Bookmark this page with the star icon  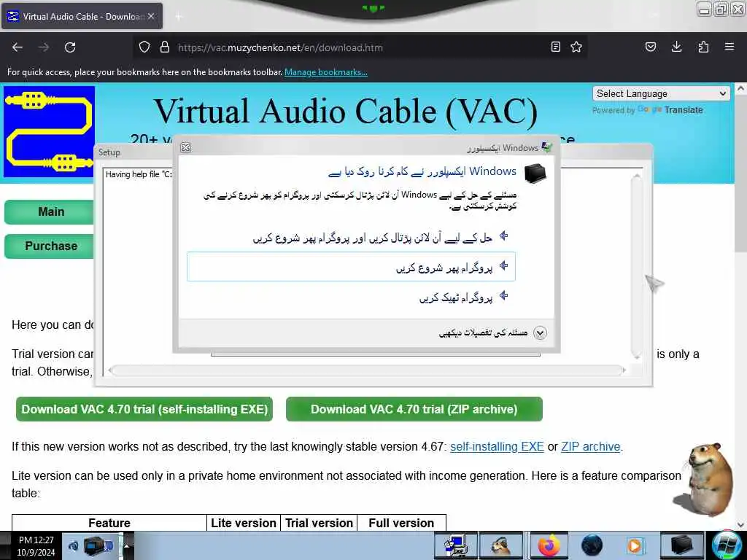point(576,47)
